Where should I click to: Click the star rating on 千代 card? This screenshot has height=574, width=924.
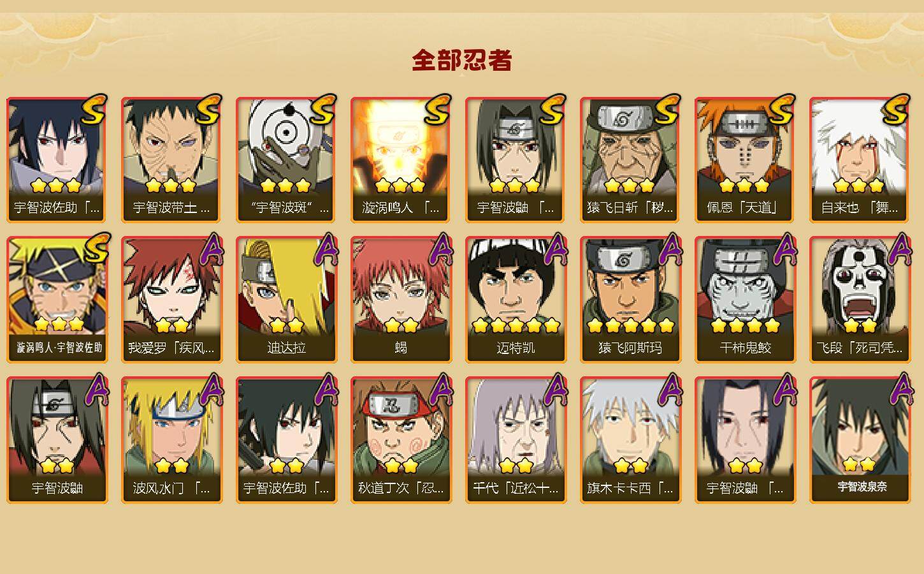click(516, 466)
